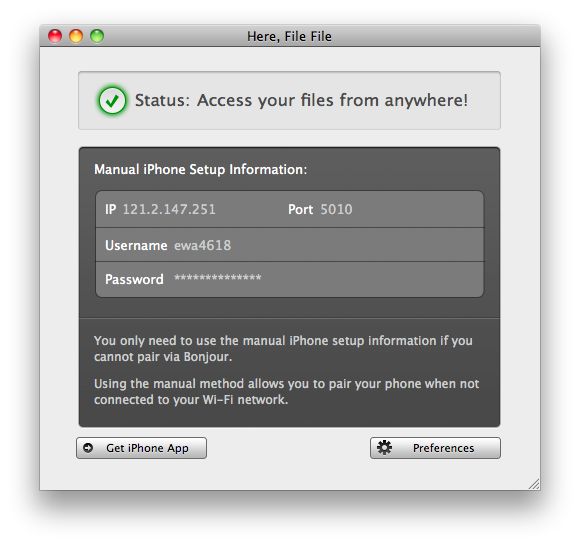Viewport: 580px width, 545px height.
Task: Click the username value ewa4618
Action: click(202, 245)
